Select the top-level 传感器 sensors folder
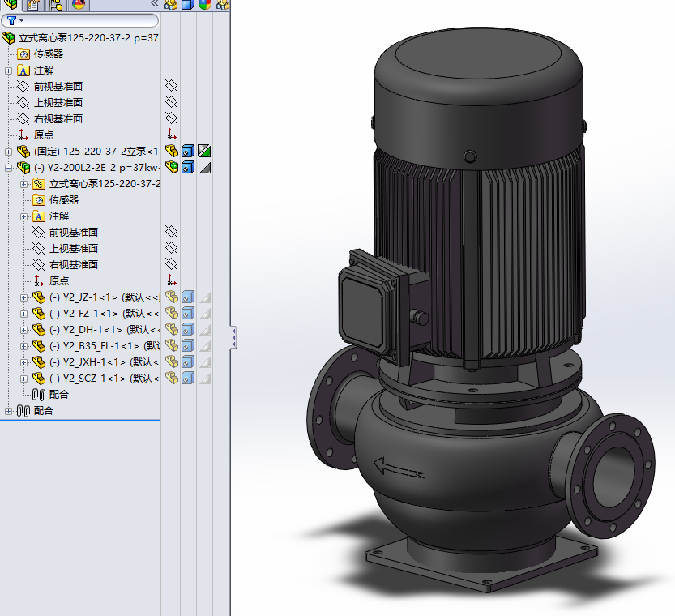 (x=49, y=53)
